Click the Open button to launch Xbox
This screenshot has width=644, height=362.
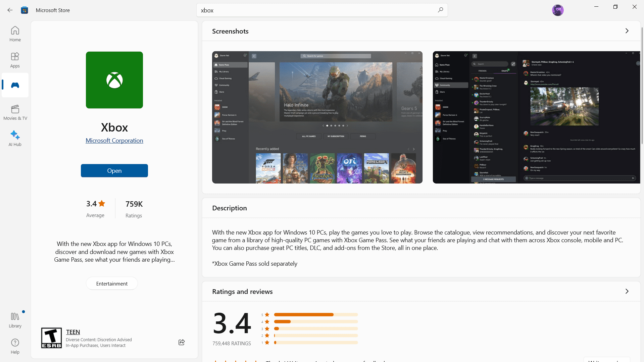coord(114,170)
